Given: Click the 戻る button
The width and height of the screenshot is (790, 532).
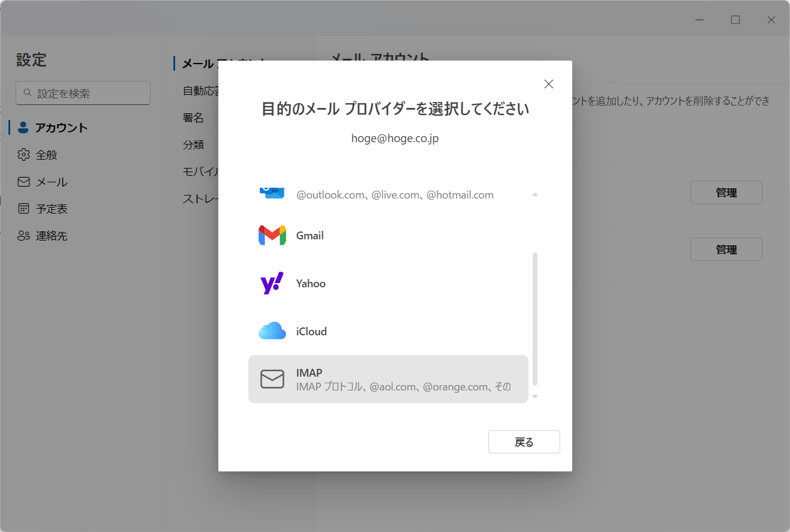Looking at the screenshot, I should (524, 442).
